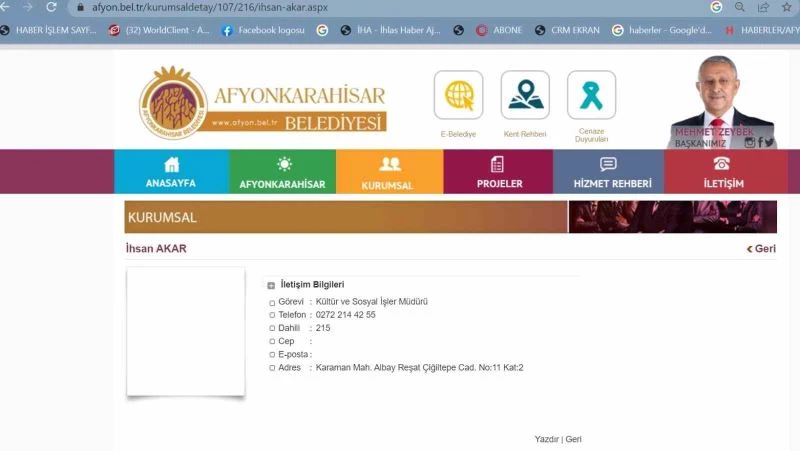Click the Yazdır print link
Screen dimensions: 800x451
click(x=546, y=439)
